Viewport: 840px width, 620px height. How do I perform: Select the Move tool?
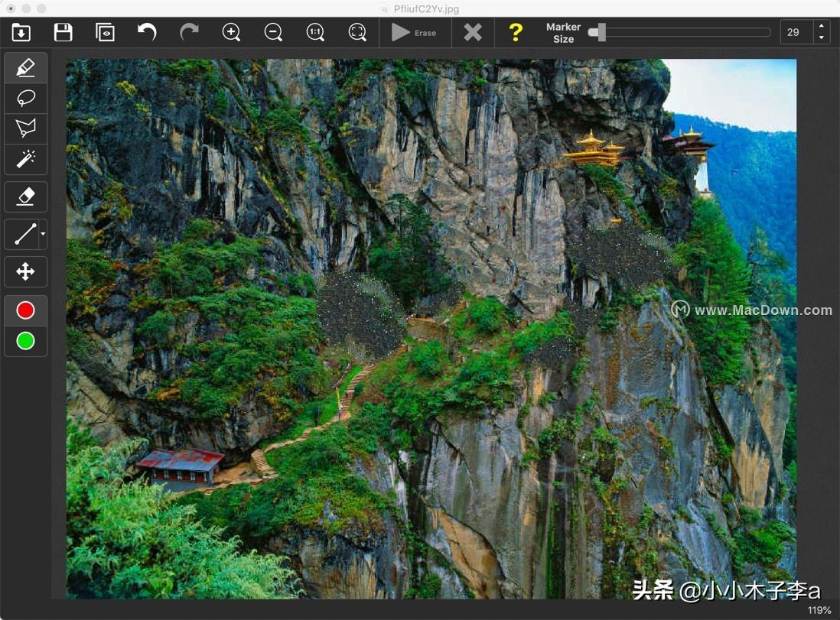click(x=25, y=271)
